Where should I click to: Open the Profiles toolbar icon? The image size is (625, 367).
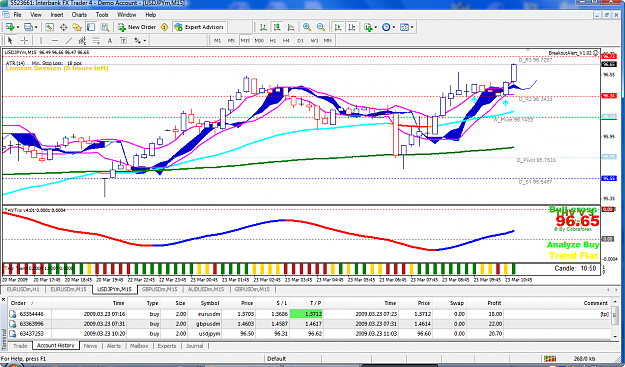(28, 27)
